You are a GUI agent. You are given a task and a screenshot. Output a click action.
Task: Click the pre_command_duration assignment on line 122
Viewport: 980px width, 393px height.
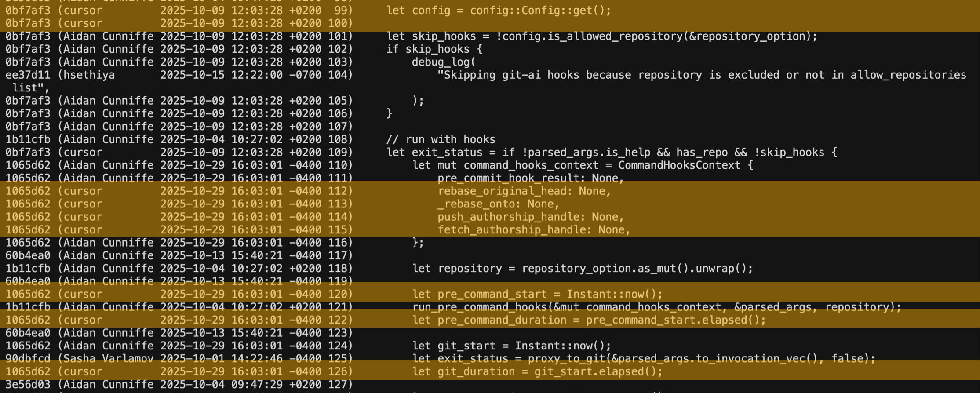click(x=589, y=320)
